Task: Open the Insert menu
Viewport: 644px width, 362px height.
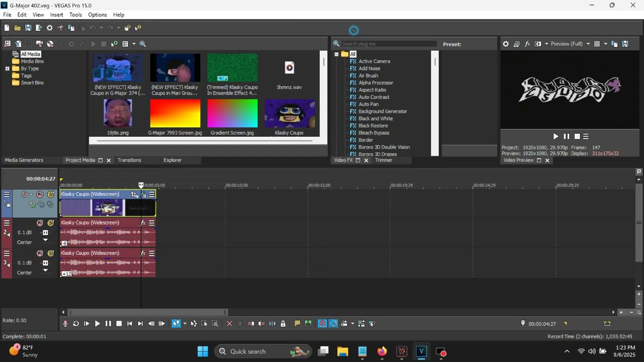Action: tap(56, 15)
